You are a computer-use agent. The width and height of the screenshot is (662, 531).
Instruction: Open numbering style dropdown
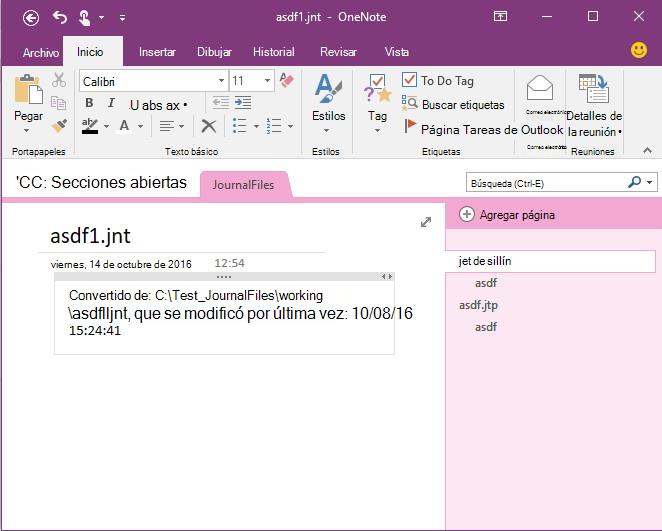(290, 126)
